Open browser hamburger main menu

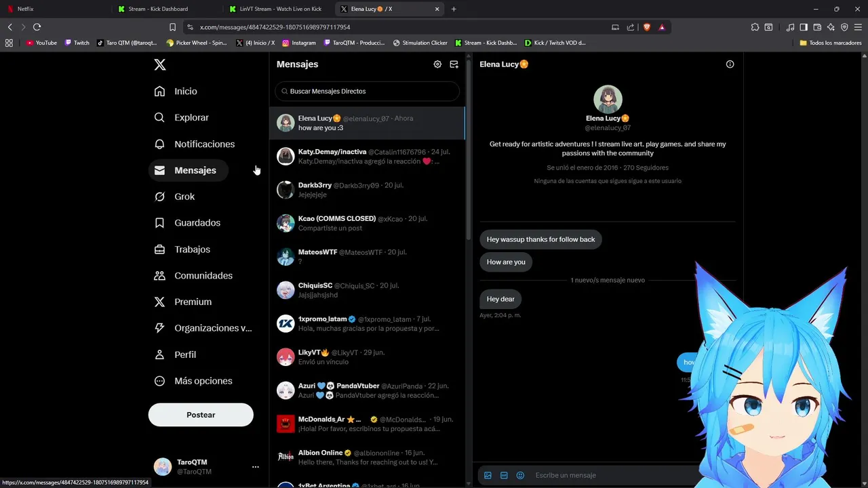pos(858,27)
